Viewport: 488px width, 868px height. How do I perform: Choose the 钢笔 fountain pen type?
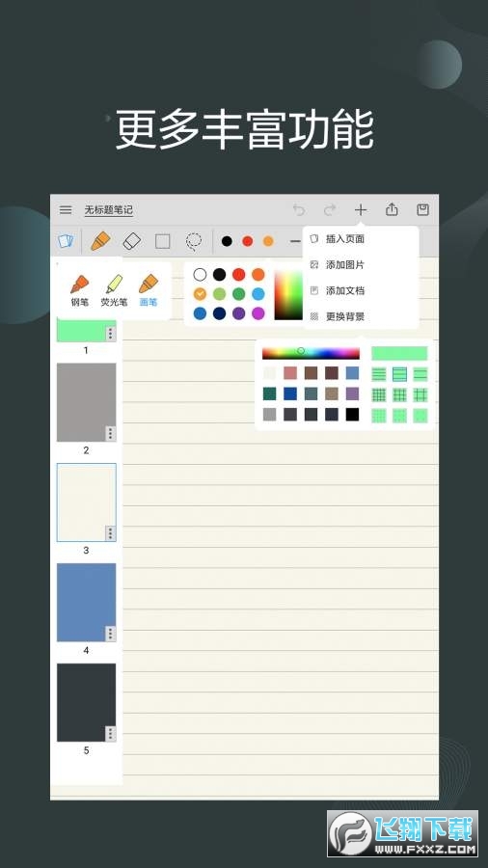(80, 290)
